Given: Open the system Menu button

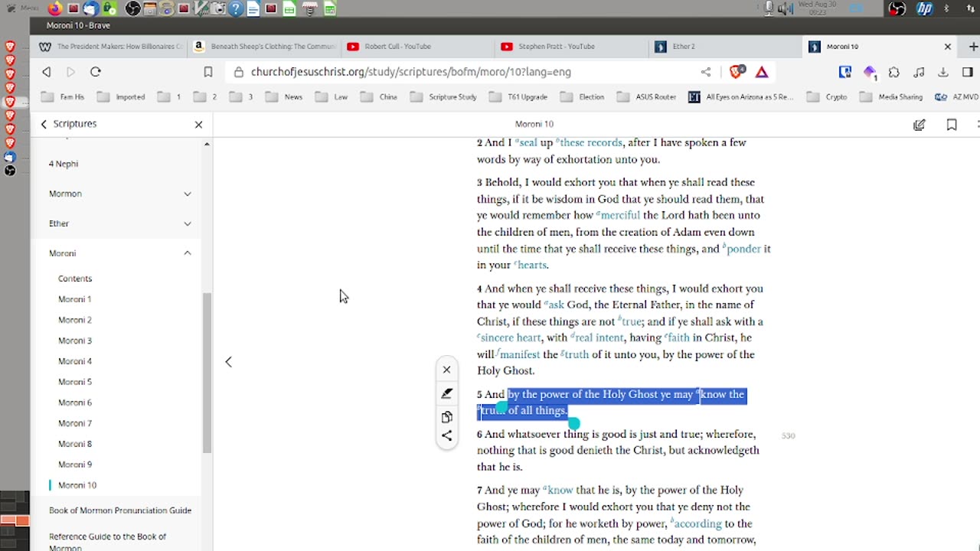Looking at the screenshot, I should (x=23, y=8).
